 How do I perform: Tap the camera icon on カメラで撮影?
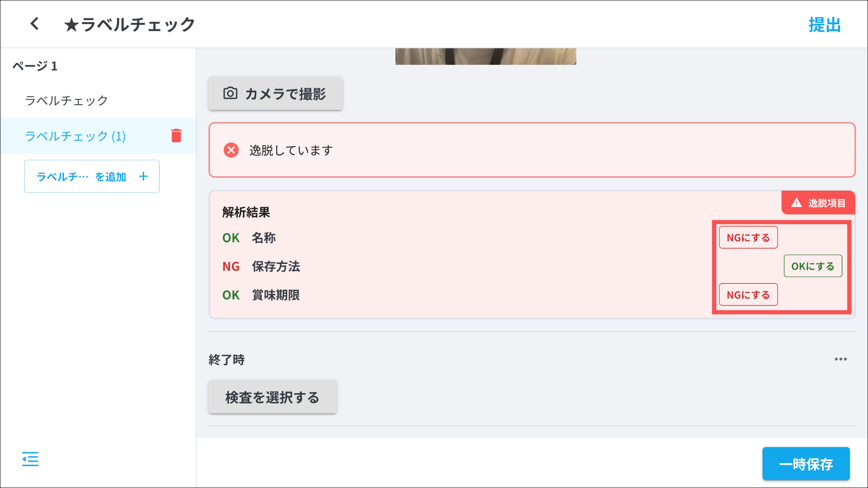(230, 93)
